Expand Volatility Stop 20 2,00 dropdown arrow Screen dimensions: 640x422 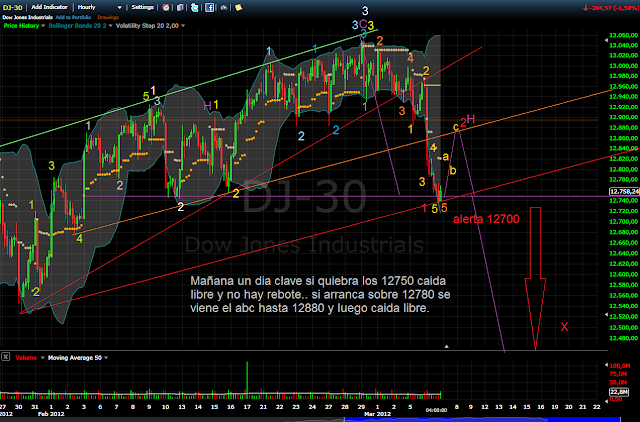183,26
